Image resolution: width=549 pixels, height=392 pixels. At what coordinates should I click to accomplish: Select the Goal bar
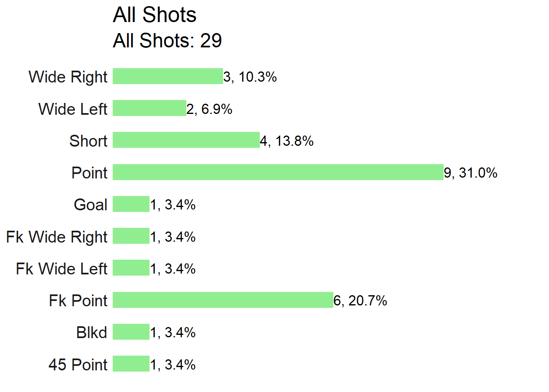pos(131,204)
